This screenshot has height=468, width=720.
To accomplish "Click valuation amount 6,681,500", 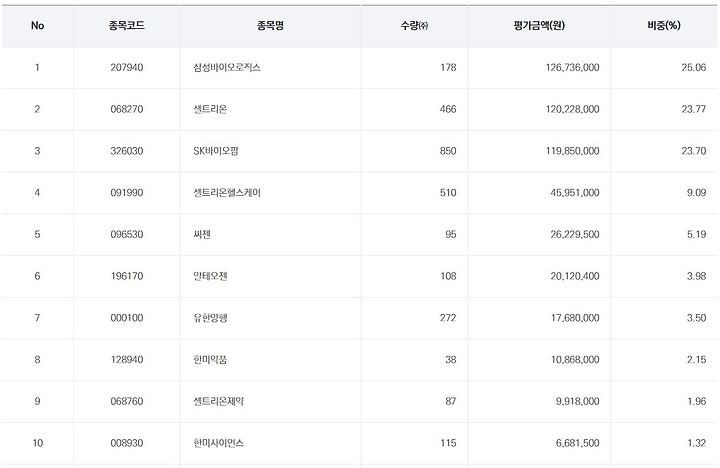I will [x=578, y=444].
